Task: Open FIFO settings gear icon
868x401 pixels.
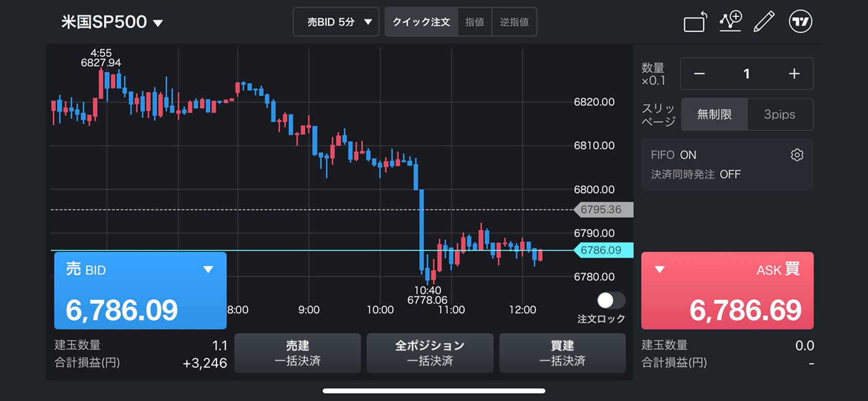Action: 797,155
